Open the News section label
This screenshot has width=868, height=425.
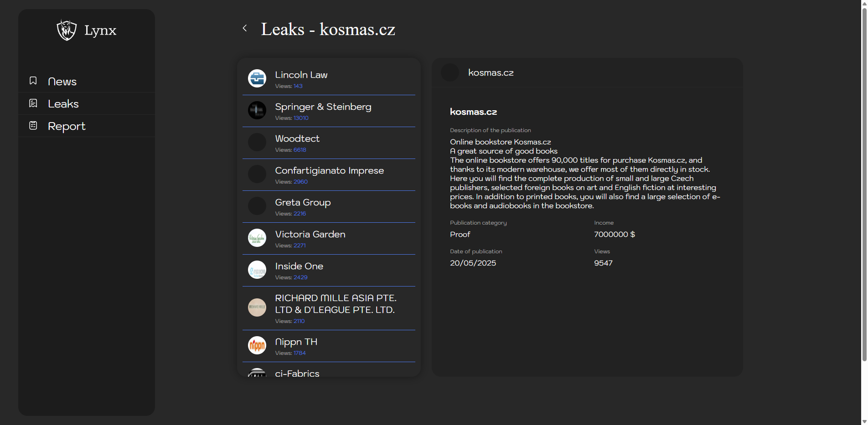pyautogui.click(x=62, y=82)
